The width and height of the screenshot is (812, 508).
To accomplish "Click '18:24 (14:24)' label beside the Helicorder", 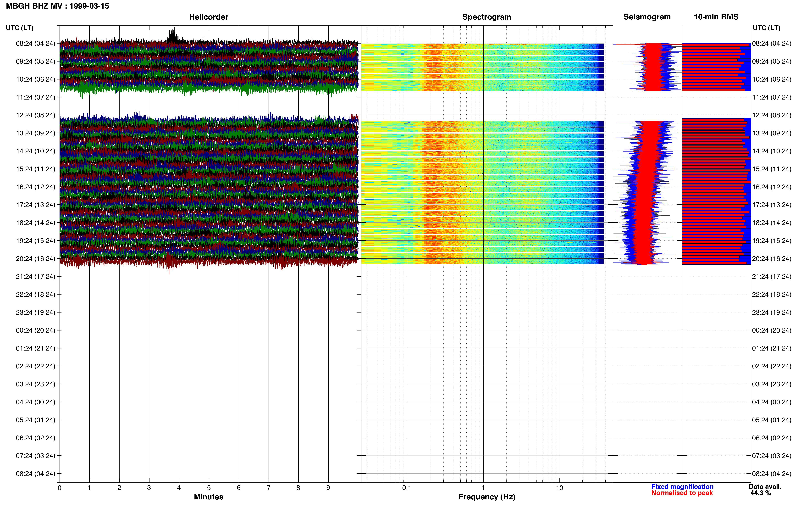I will [36, 223].
